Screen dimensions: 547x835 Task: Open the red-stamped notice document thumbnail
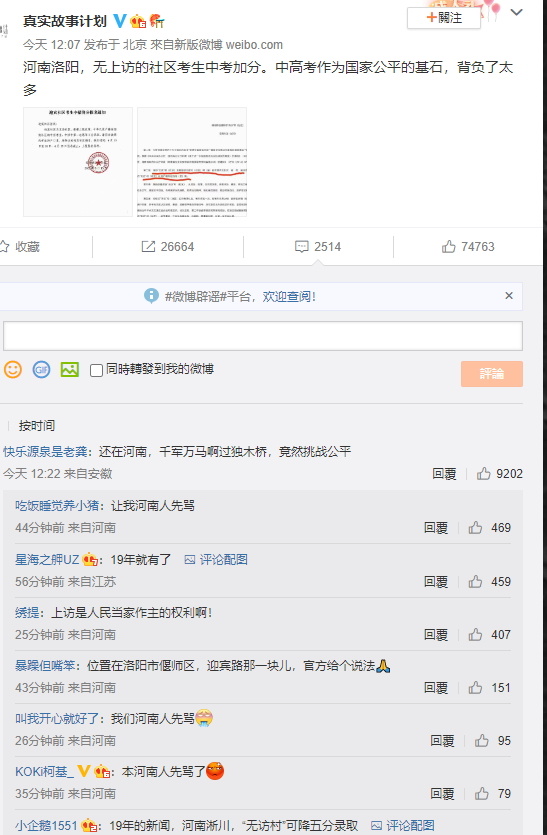(x=78, y=162)
